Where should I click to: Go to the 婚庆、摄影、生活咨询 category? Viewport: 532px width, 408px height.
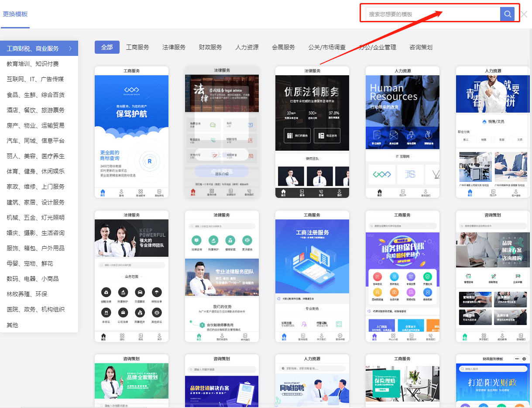(35, 233)
